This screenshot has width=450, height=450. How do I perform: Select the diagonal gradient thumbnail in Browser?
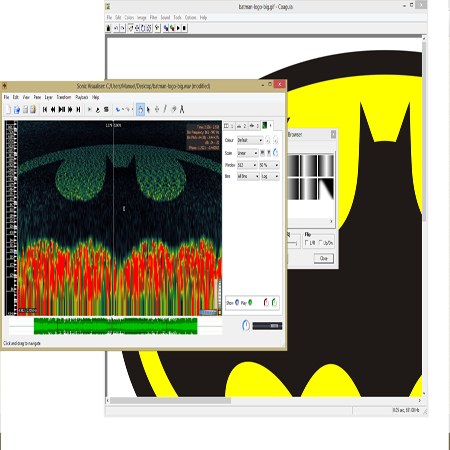click(x=326, y=189)
